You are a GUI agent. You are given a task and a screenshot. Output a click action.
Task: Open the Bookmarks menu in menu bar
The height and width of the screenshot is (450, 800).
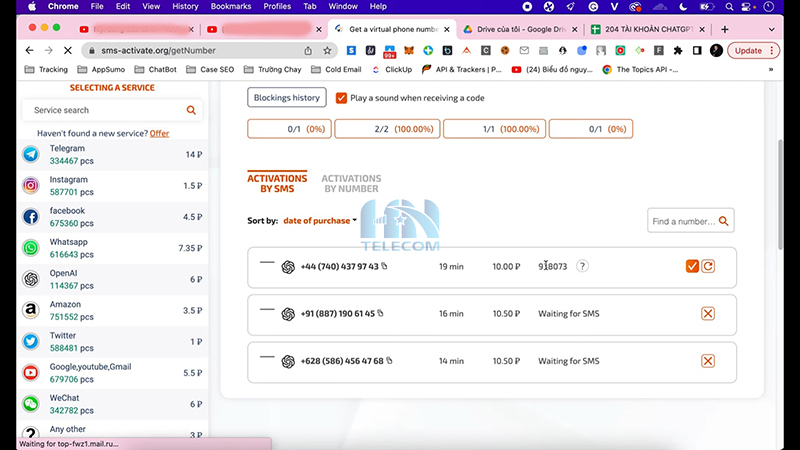[230, 6]
